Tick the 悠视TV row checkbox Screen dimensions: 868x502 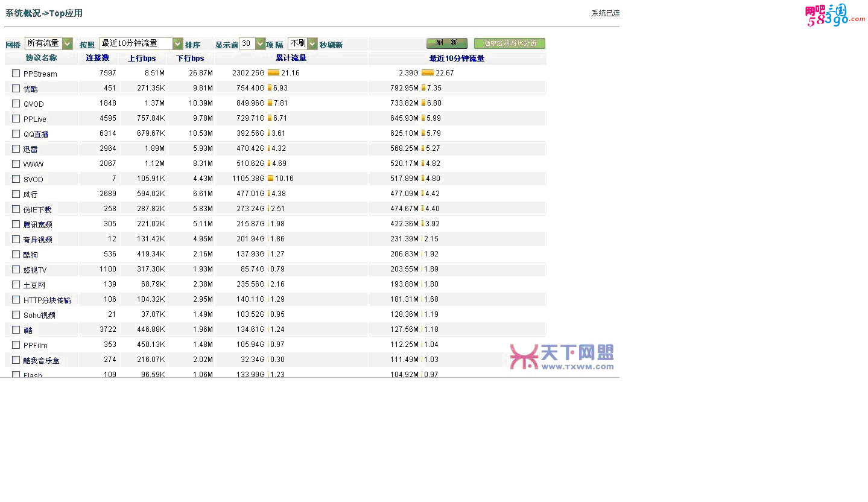click(x=16, y=269)
